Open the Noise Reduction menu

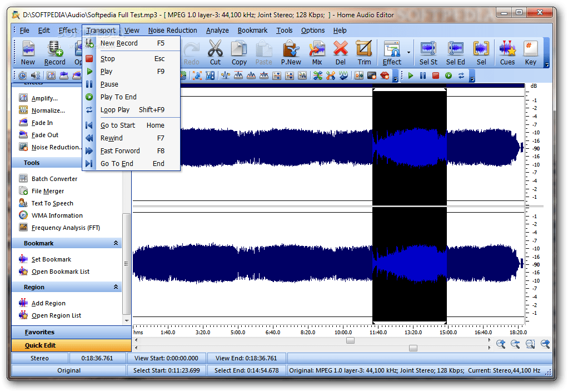pos(172,31)
